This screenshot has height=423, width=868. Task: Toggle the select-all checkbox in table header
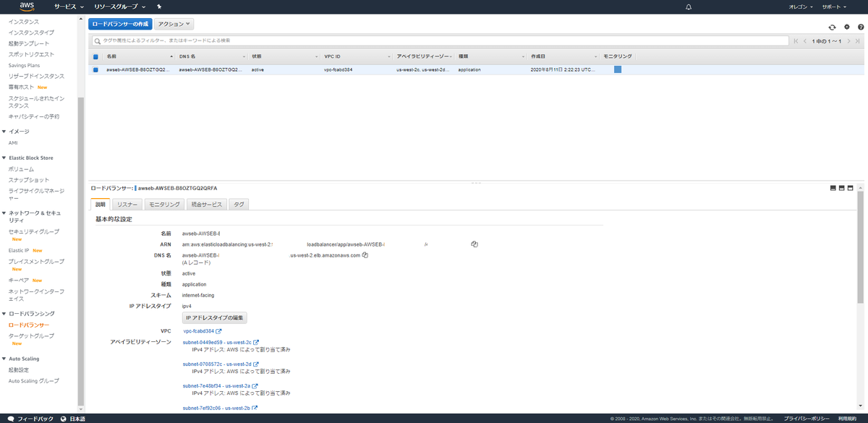[x=95, y=56]
